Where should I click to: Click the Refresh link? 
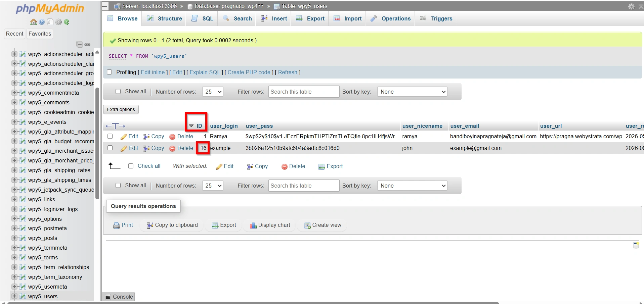point(288,72)
